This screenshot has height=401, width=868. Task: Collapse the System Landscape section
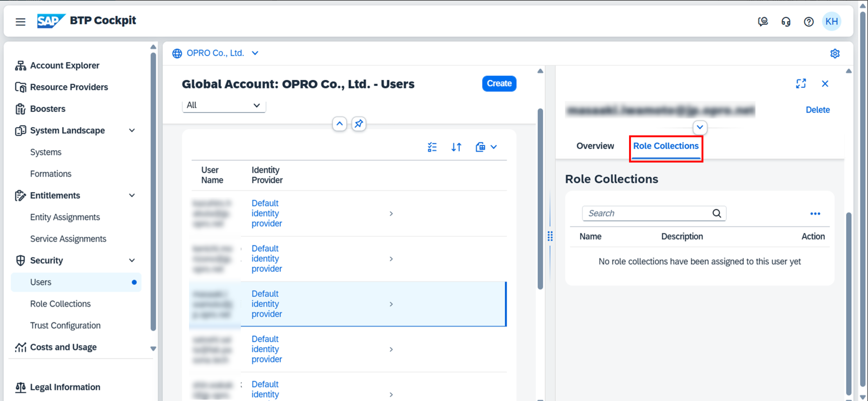(132, 130)
